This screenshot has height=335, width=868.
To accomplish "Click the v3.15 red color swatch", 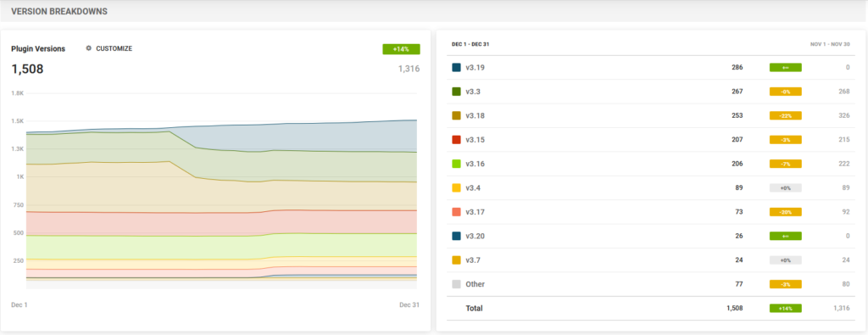I will (456, 140).
